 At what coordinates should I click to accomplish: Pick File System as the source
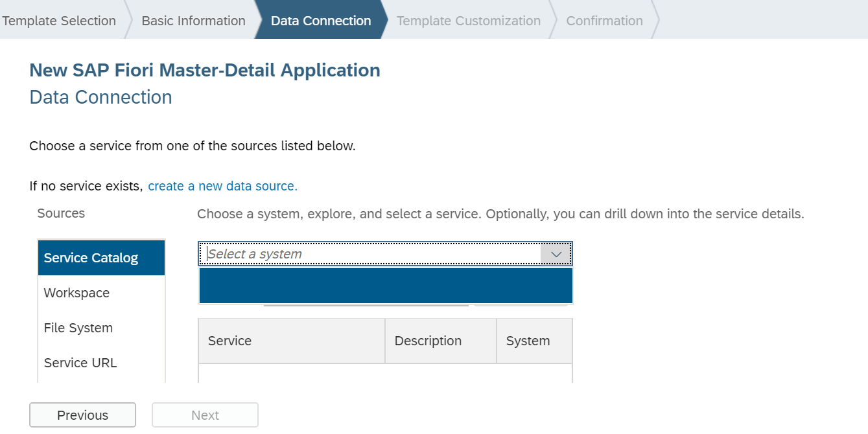(x=78, y=328)
